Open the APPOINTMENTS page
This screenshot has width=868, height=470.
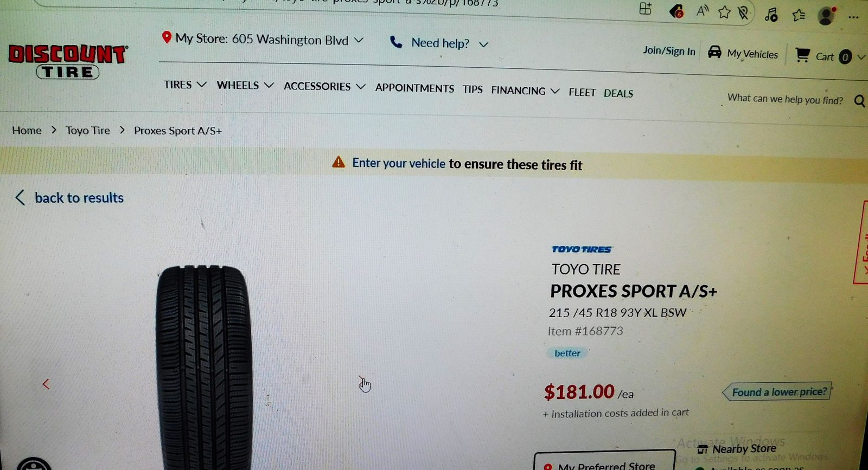[414, 88]
